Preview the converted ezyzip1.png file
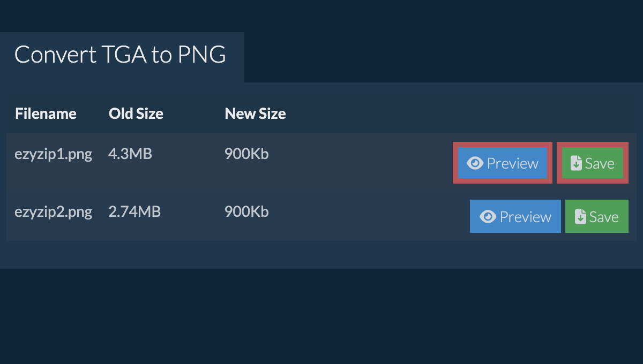The height and width of the screenshot is (364, 643). [x=503, y=163]
